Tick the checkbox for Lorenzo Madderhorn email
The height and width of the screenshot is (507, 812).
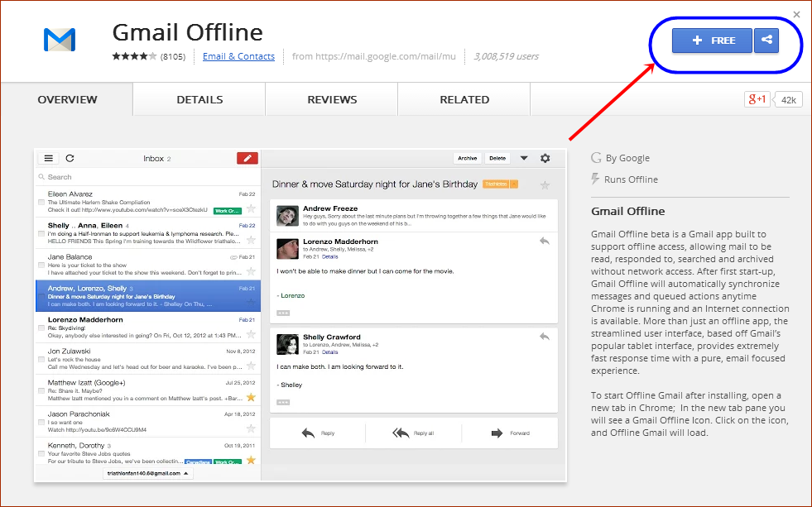[x=41, y=328]
